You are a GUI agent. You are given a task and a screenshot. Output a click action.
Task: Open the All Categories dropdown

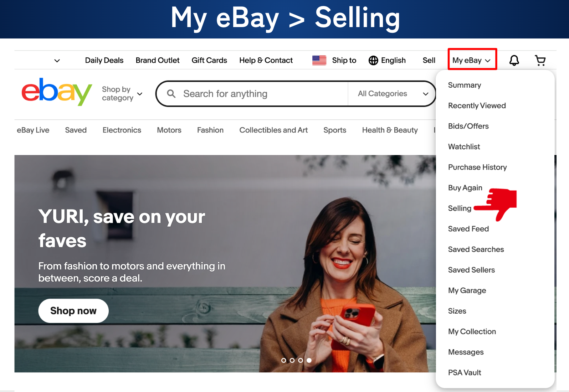coord(392,94)
